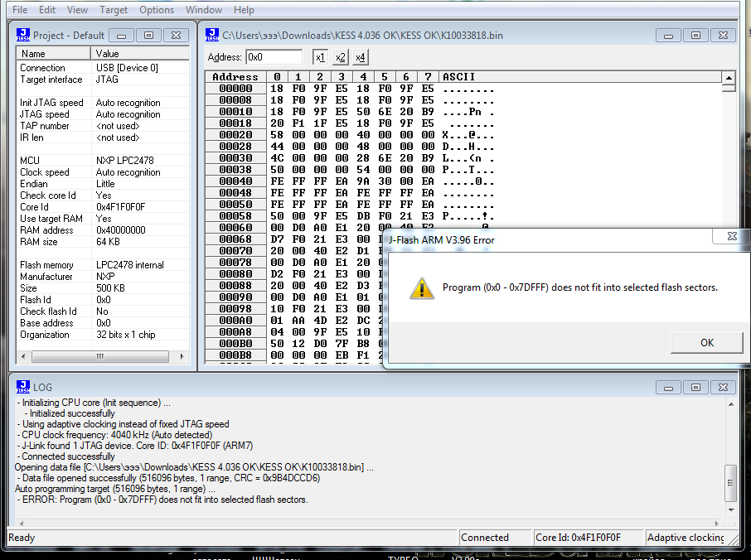Click scroll-up arrow of hex view
The width and height of the screenshot is (751, 560).
(729, 78)
